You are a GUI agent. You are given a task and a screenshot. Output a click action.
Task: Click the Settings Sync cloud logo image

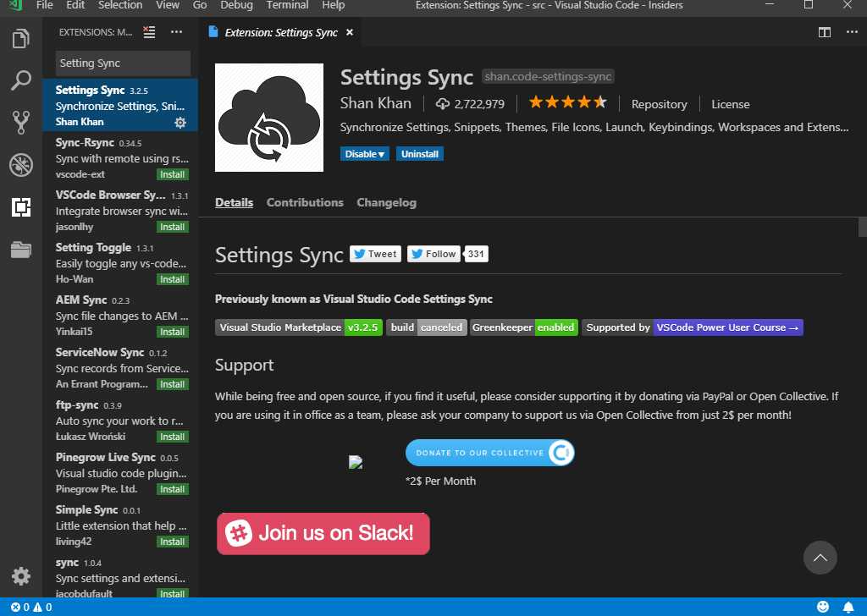[269, 118]
